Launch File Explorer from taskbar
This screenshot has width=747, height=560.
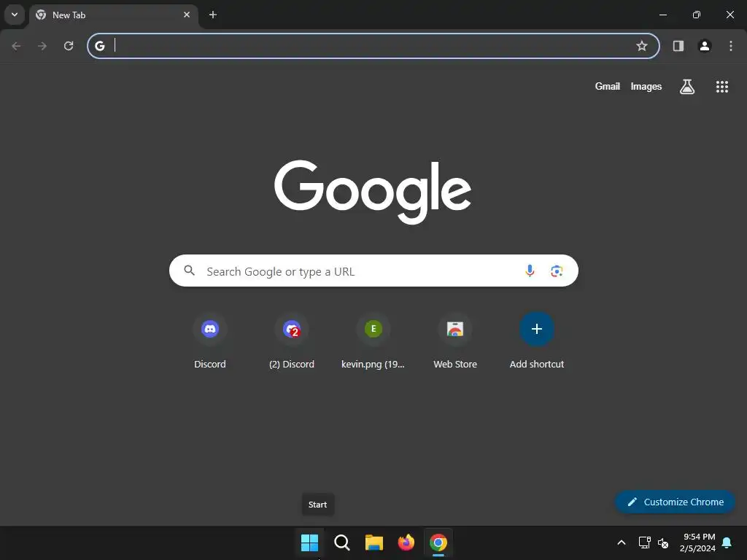[x=374, y=542]
